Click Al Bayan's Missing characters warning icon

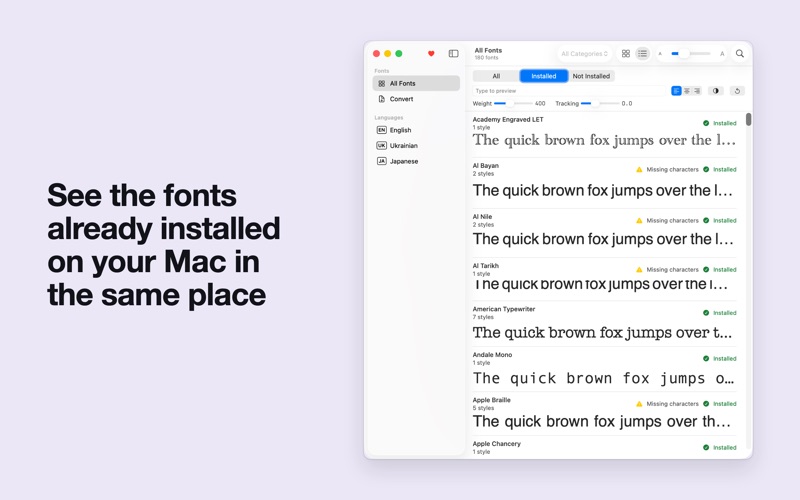pyautogui.click(x=639, y=169)
